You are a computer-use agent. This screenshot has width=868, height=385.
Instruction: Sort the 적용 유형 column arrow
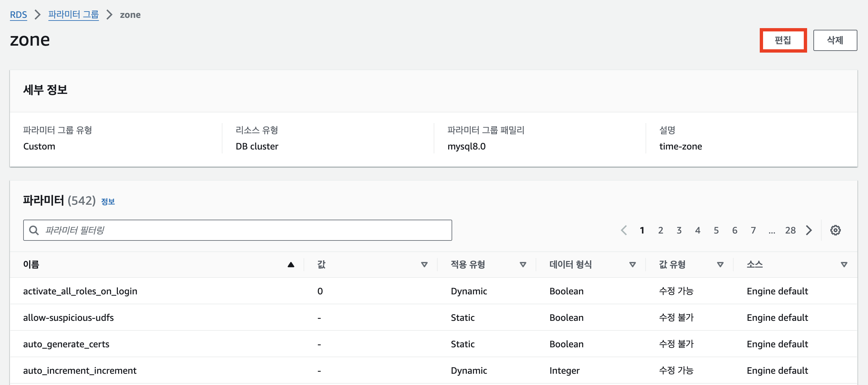523,265
